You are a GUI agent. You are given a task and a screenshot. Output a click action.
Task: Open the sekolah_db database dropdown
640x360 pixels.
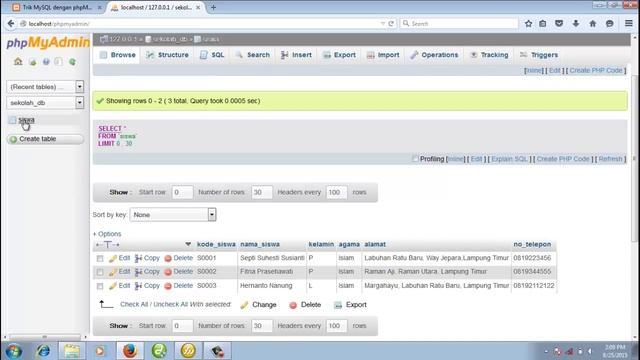(x=45, y=102)
